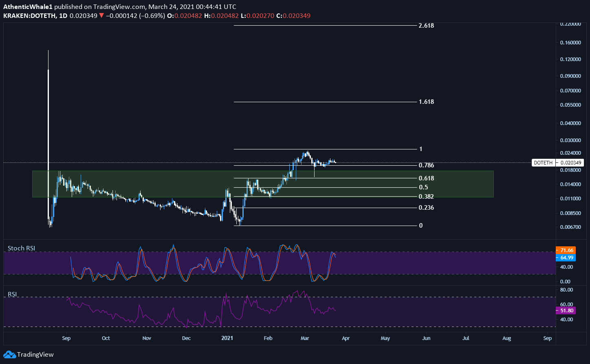This screenshot has width=590, height=364.
Task: Click the 0.5 Fibonacci level label
Action: point(423,187)
